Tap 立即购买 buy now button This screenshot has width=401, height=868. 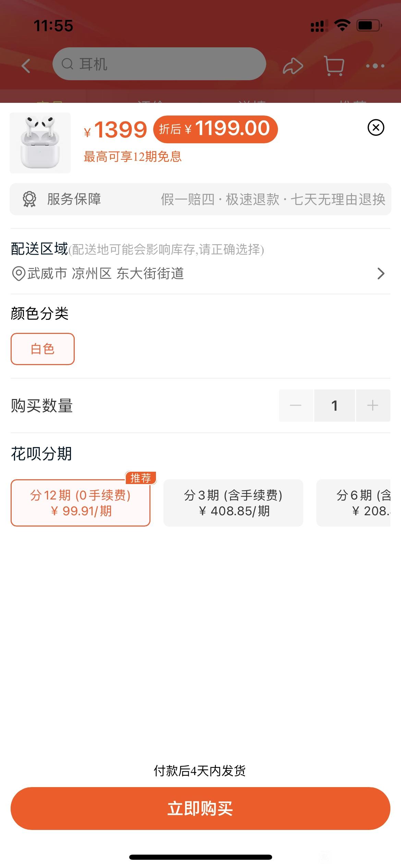[x=200, y=808]
